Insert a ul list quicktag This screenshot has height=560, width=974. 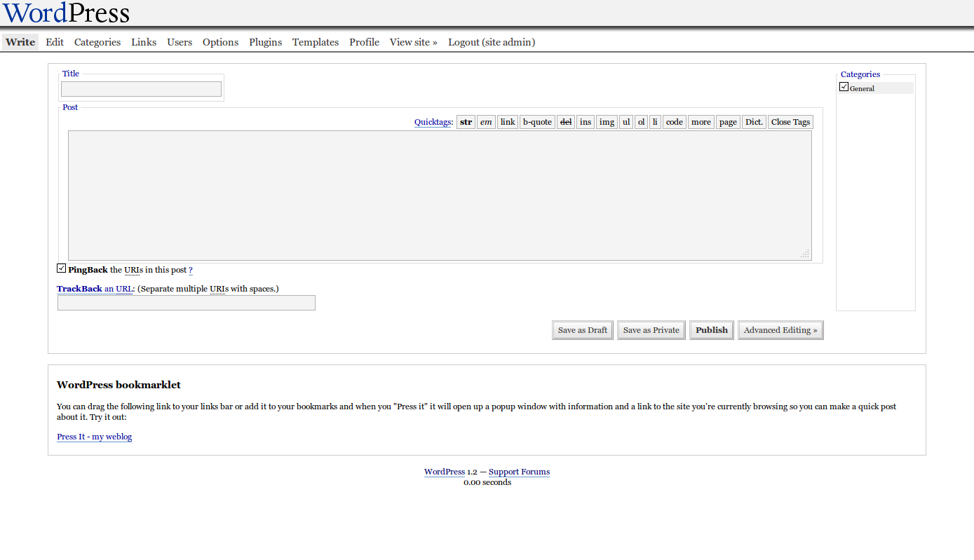coord(626,122)
